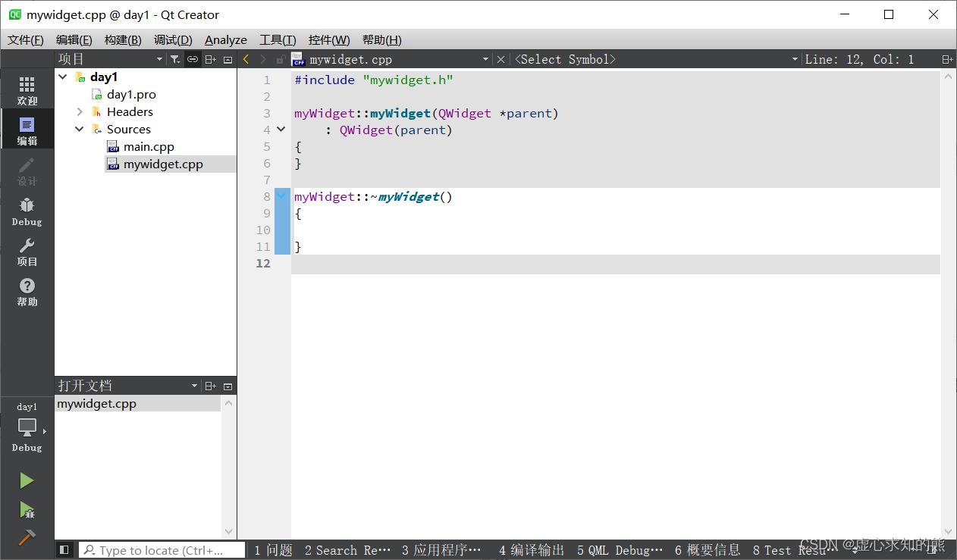Run the project with green arrow
The image size is (957, 560).
(x=27, y=480)
